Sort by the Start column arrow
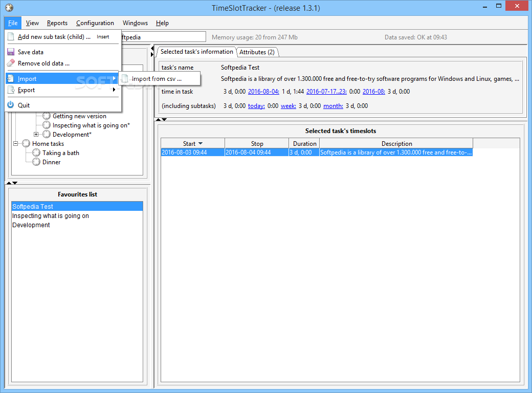The width and height of the screenshot is (532, 393). coord(200,144)
